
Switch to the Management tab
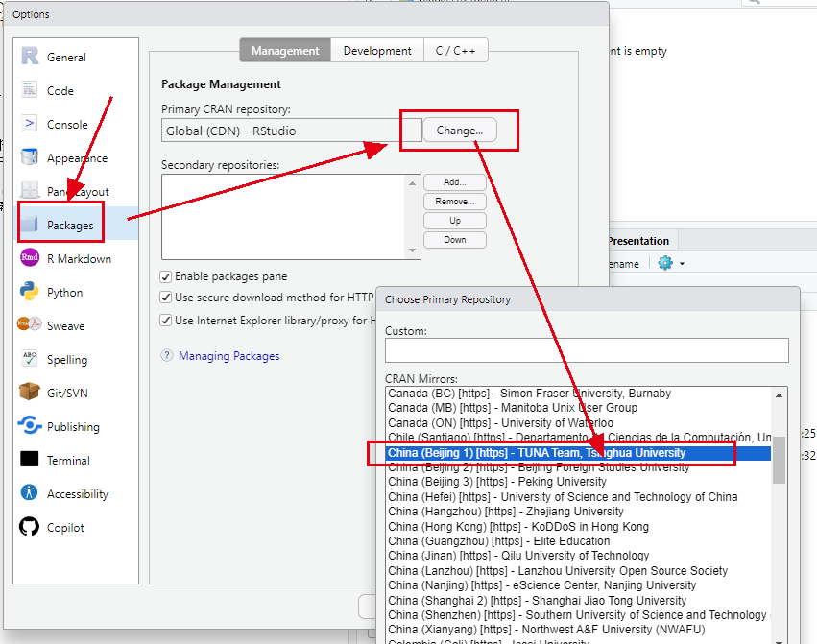point(285,51)
